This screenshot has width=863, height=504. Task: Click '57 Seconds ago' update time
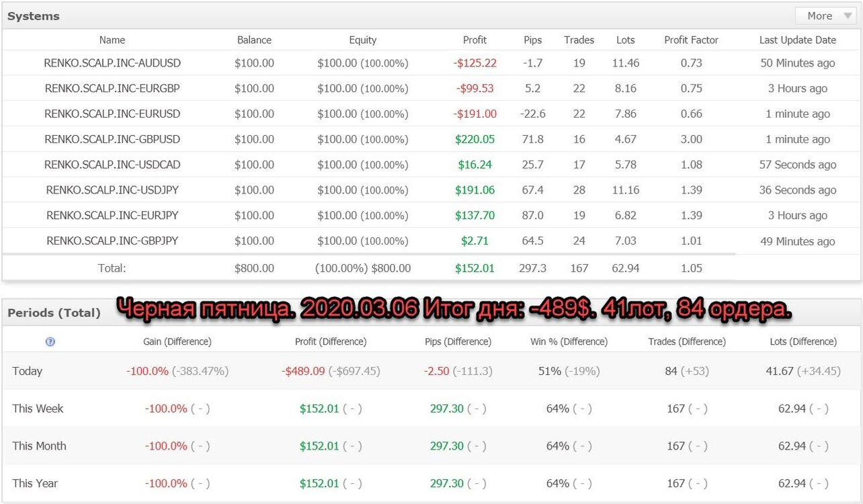click(x=798, y=165)
